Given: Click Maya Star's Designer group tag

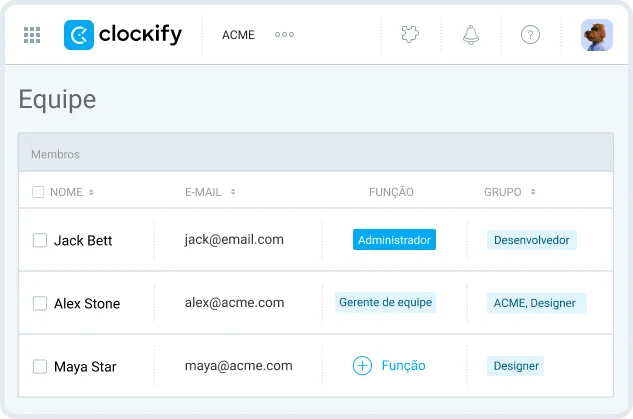Looking at the screenshot, I should coord(516,366).
